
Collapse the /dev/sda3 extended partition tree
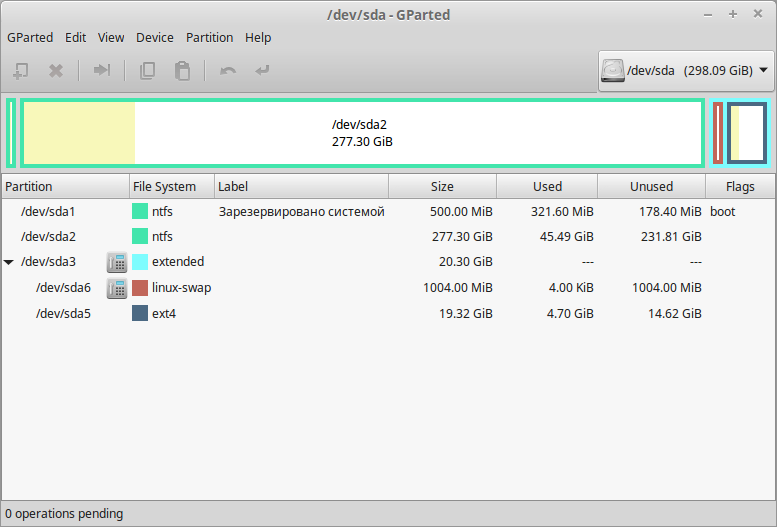coord(9,262)
